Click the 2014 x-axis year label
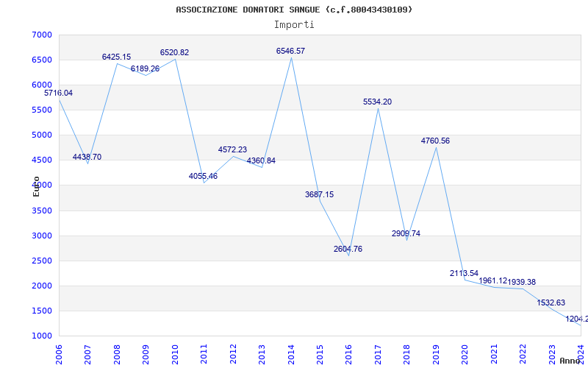The height and width of the screenshot is (368, 588). point(291,355)
